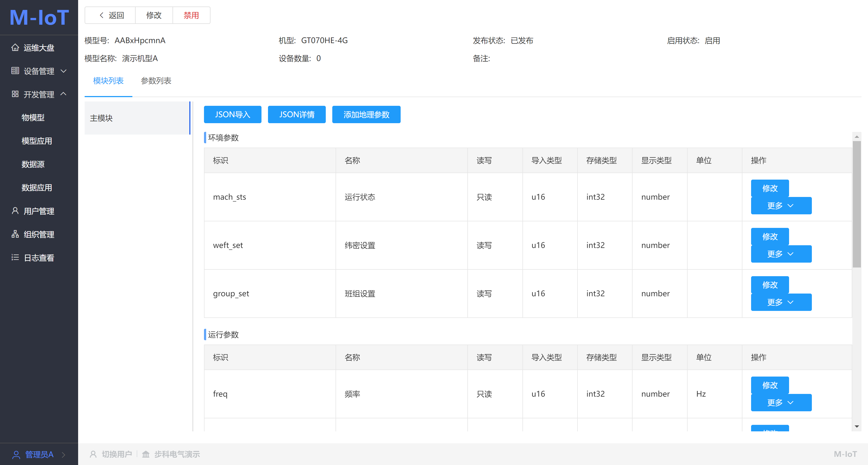Click the 运行状态 name cell

402,197
